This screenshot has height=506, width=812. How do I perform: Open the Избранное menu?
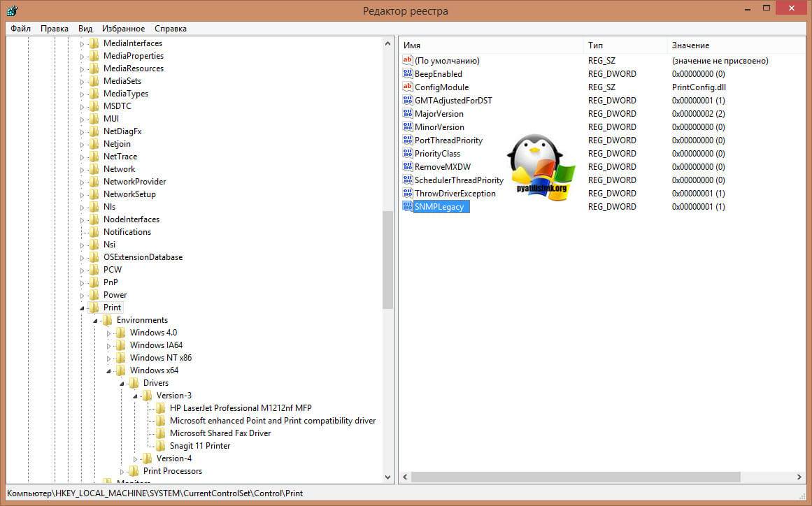click(123, 29)
